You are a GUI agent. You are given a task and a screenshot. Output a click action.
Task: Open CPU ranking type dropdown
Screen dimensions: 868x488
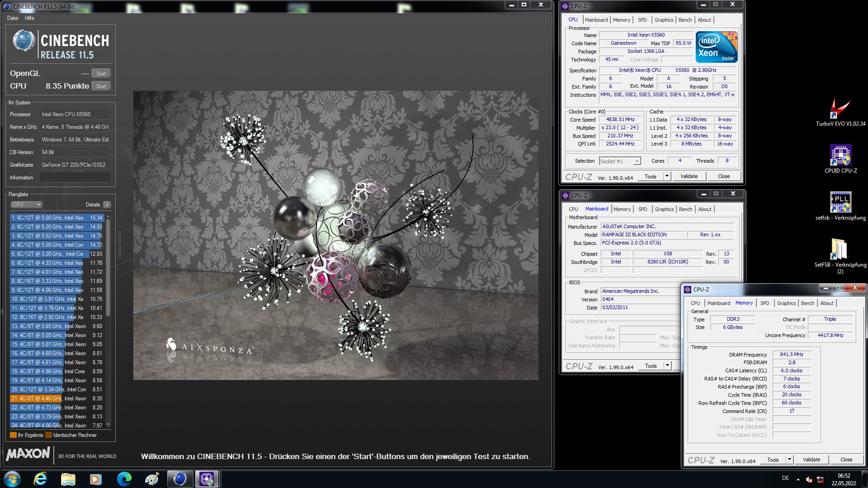(x=26, y=205)
